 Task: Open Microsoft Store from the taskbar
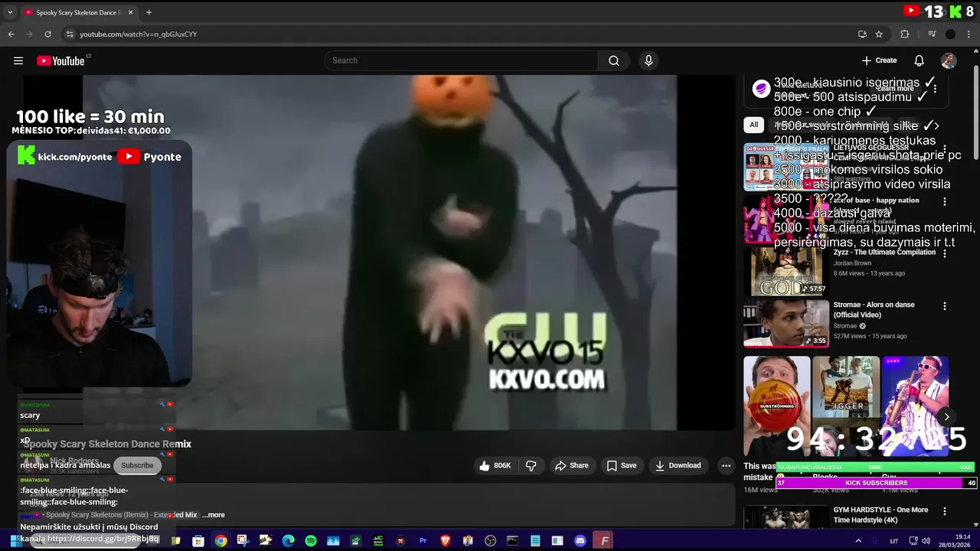[x=198, y=541]
